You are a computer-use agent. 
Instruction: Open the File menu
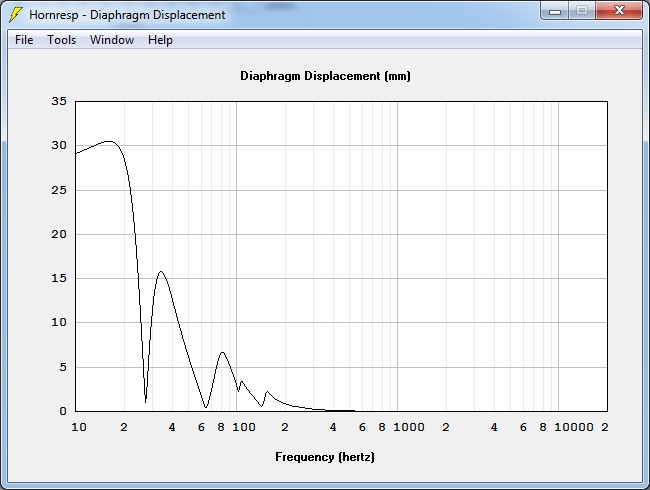24,40
